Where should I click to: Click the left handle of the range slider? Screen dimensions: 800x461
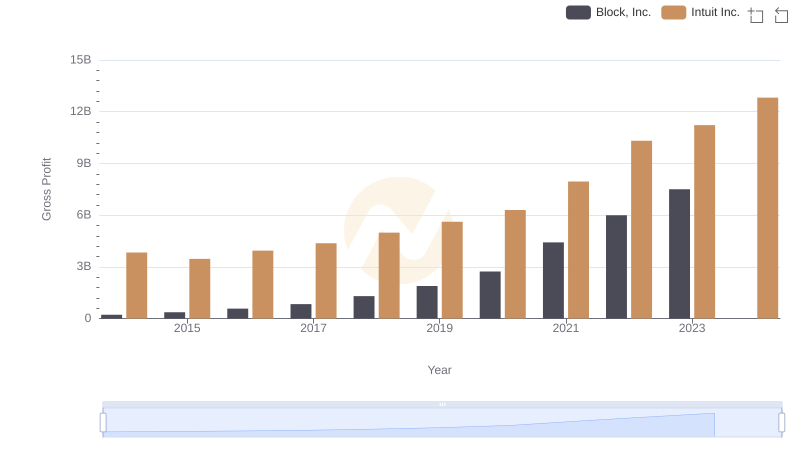tap(103, 423)
